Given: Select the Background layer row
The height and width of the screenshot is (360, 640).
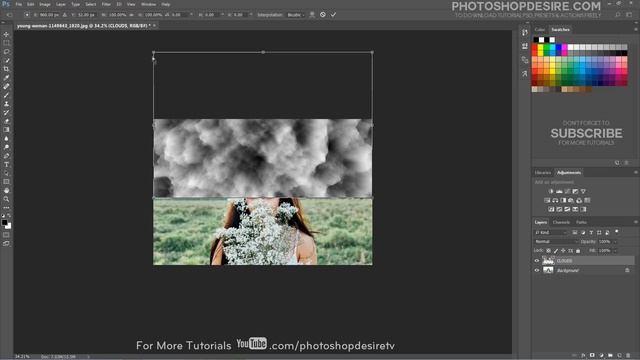Looking at the screenshot, I should click(x=584, y=270).
